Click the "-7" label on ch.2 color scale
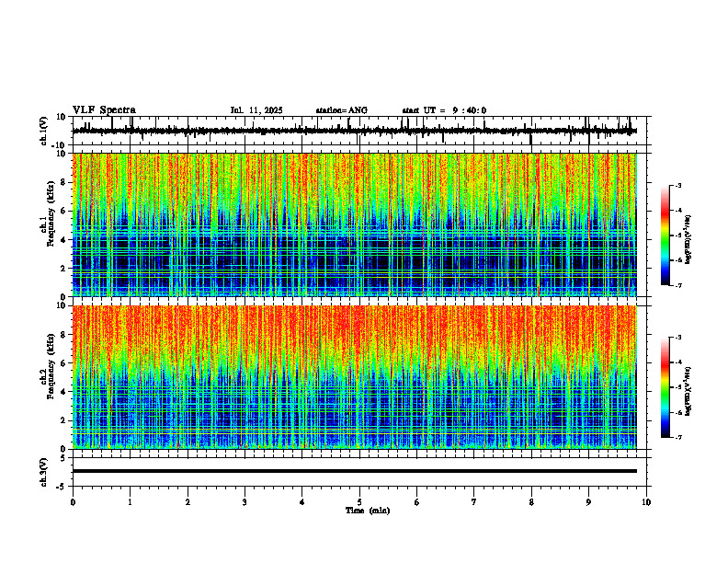 [677, 437]
